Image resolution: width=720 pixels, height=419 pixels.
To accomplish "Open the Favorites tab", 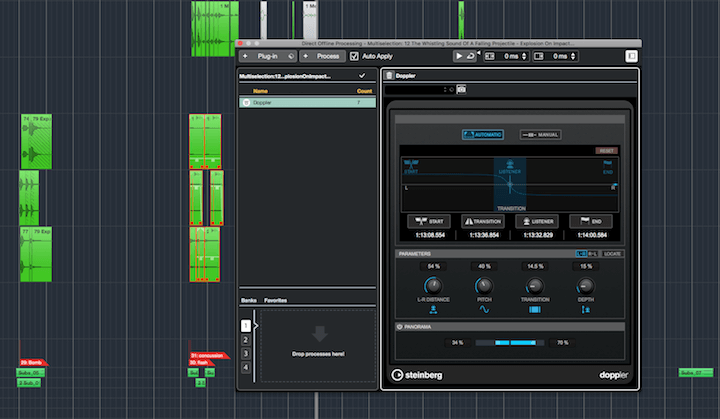I will 276,300.
